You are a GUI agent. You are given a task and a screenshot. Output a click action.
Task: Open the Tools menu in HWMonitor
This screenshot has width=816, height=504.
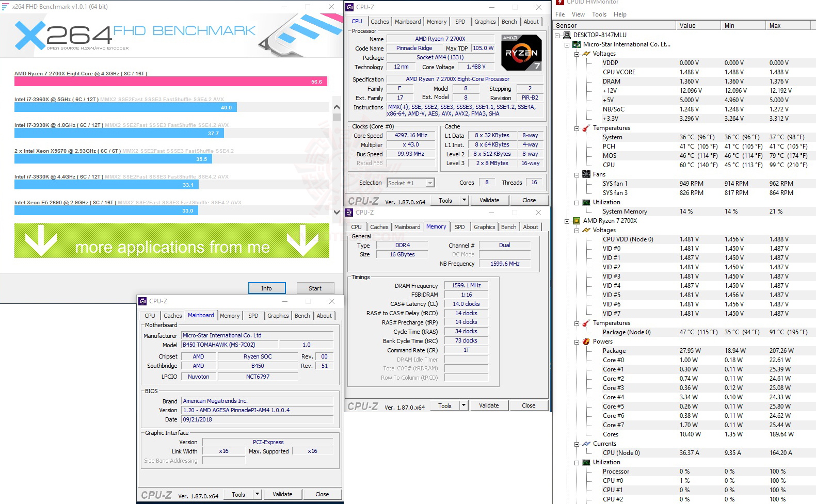tap(599, 14)
